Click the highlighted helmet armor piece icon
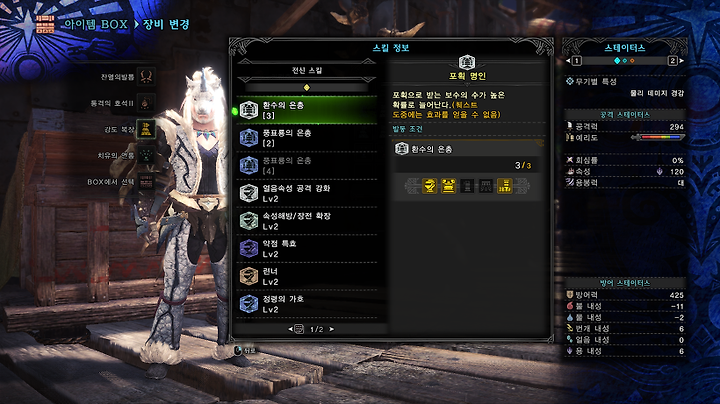This screenshot has width=720, height=404. 429,186
